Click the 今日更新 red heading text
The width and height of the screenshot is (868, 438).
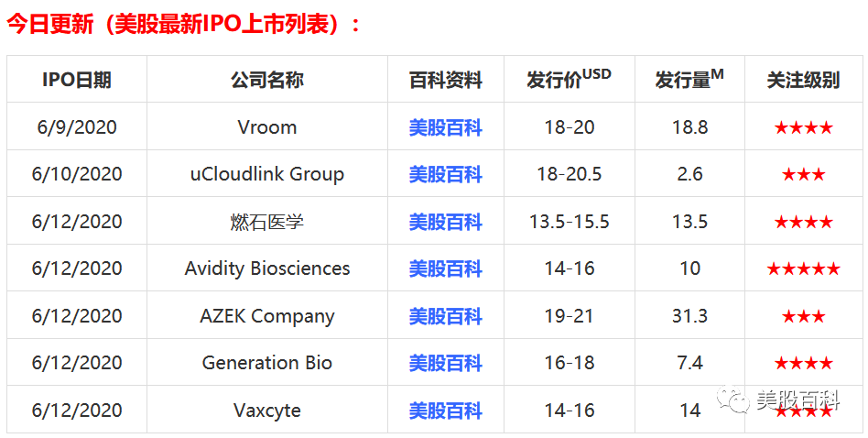tap(50, 25)
